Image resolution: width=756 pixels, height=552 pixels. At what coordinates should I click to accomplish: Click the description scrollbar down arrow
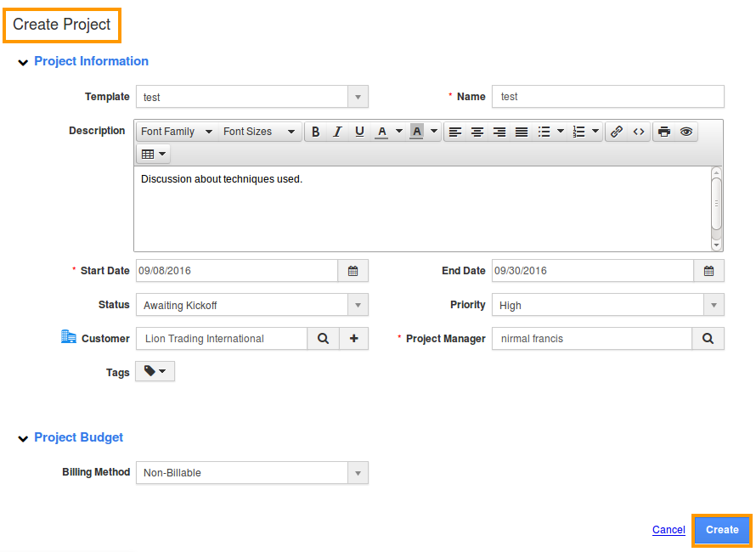tap(716, 245)
